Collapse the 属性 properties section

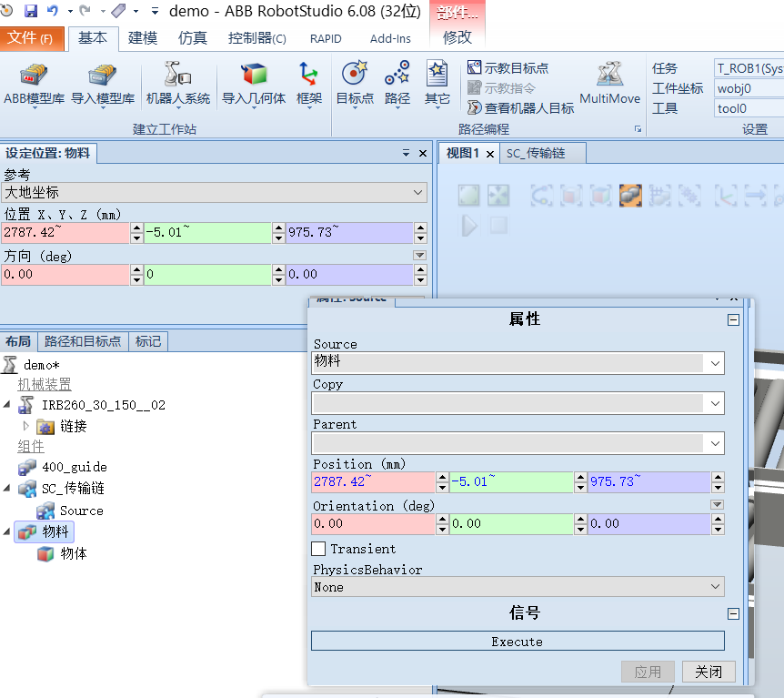(x=733, y=319)
